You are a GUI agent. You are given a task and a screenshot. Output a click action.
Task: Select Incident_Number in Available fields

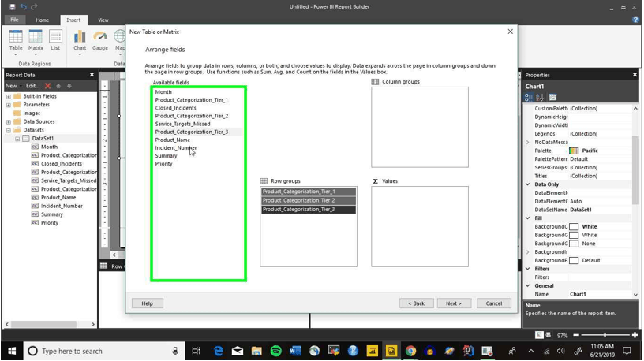tap(176, 147)
